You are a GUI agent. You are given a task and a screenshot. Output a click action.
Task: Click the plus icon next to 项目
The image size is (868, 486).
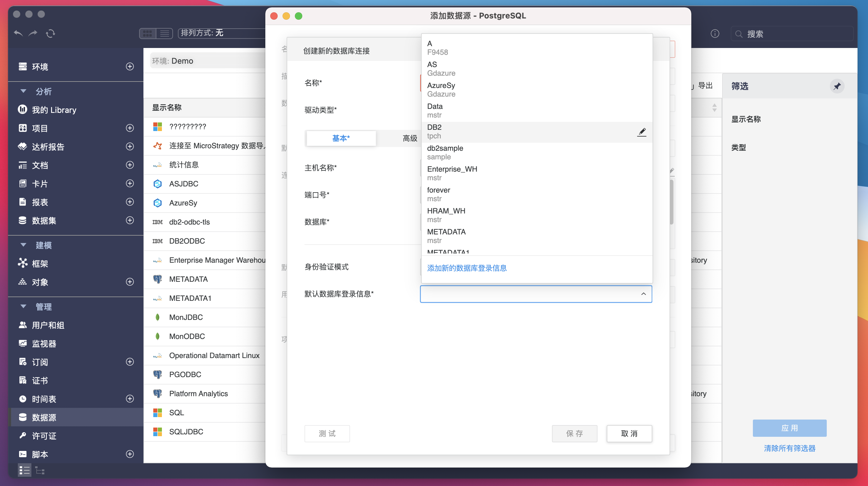pos(129,128)
